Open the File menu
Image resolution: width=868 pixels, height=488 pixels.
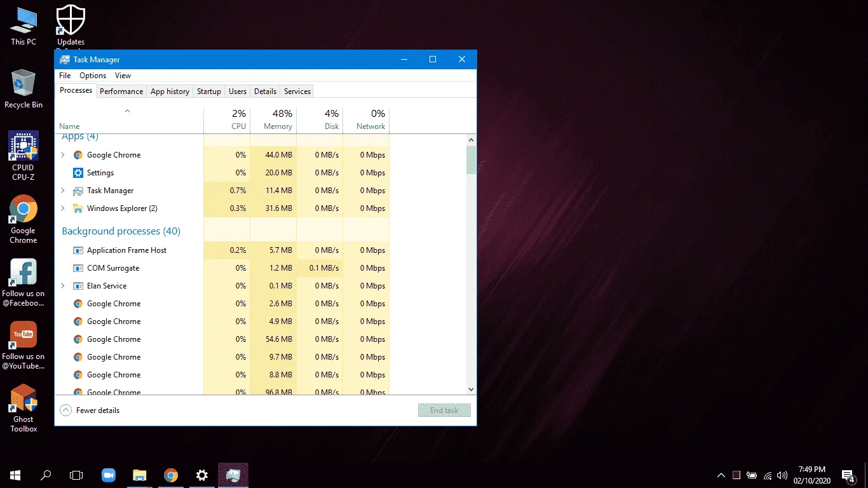[65, 76]
